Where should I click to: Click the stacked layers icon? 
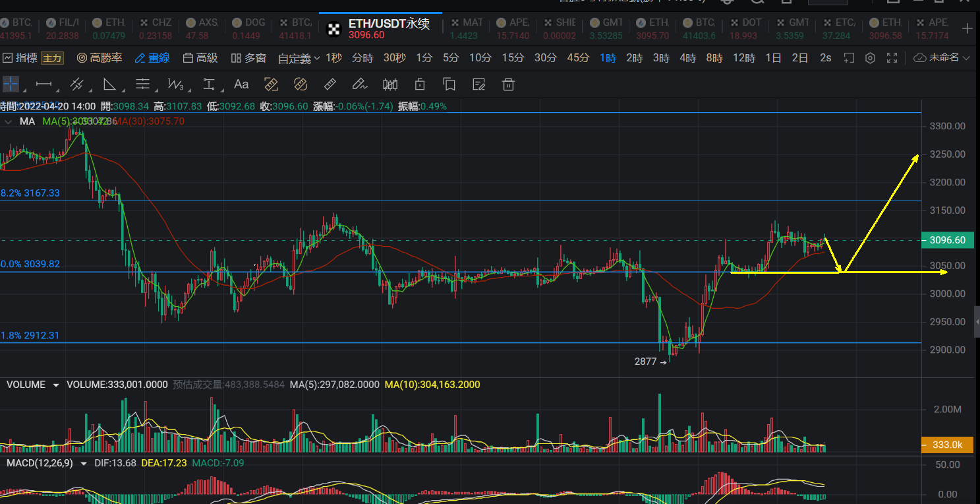449,84
